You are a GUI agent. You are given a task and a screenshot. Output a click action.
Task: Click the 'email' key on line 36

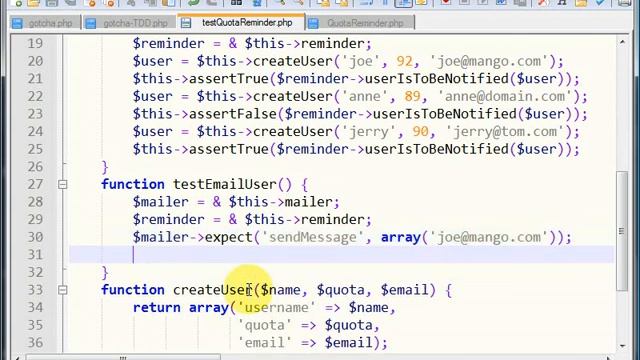coord(264,343)
